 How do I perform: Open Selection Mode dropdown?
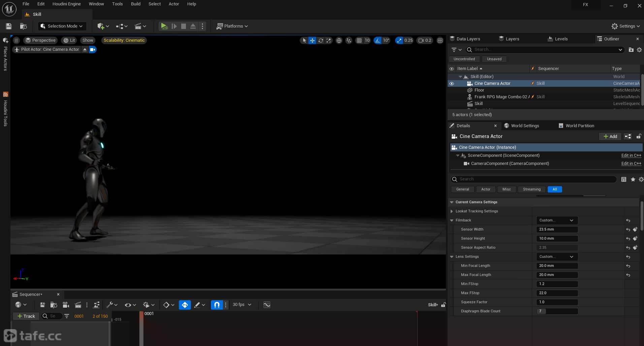click(x=62, y=26)
